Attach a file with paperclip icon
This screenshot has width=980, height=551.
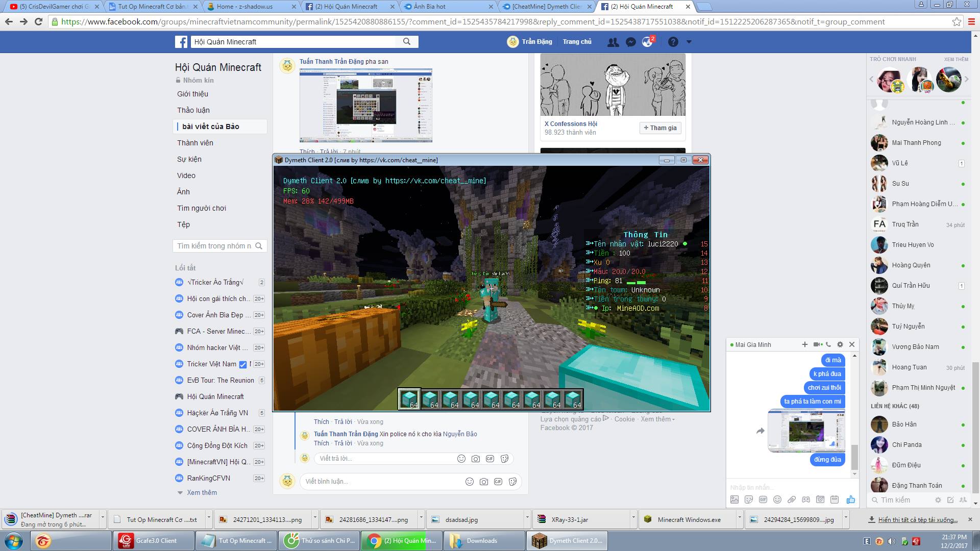pos(792,499)
